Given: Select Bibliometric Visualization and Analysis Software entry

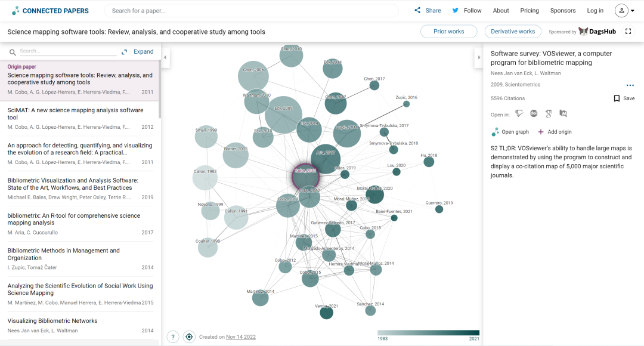Looking at the screenshot, I should click(80, 189).
